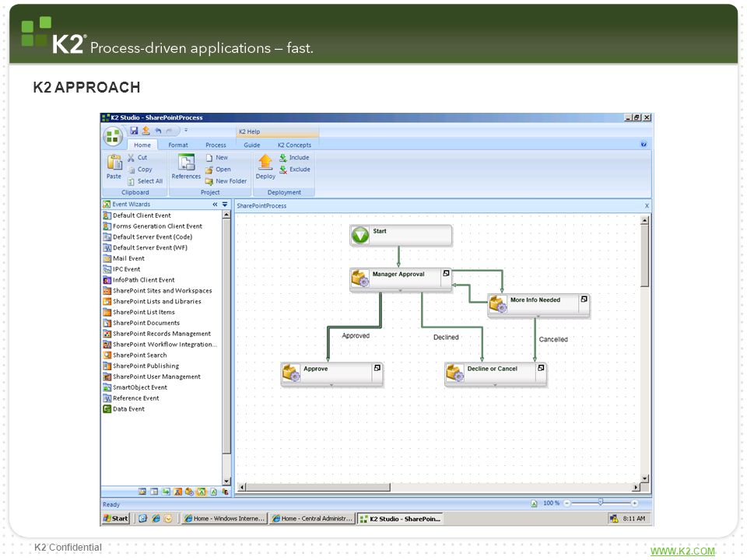Select SharePoint Search wizard
This screenshot has width=747, height=560.
135,355
